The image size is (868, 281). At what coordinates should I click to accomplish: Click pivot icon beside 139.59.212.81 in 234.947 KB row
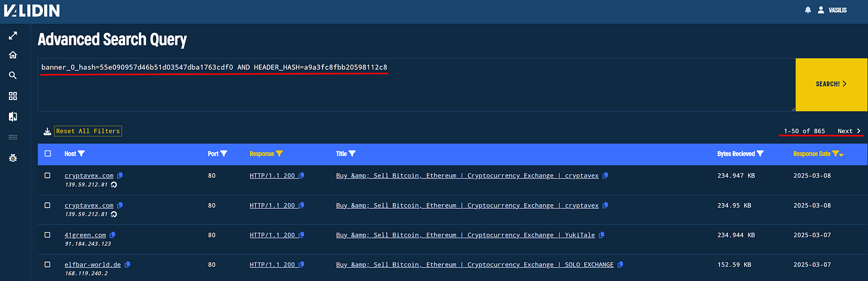coord(114,185)
